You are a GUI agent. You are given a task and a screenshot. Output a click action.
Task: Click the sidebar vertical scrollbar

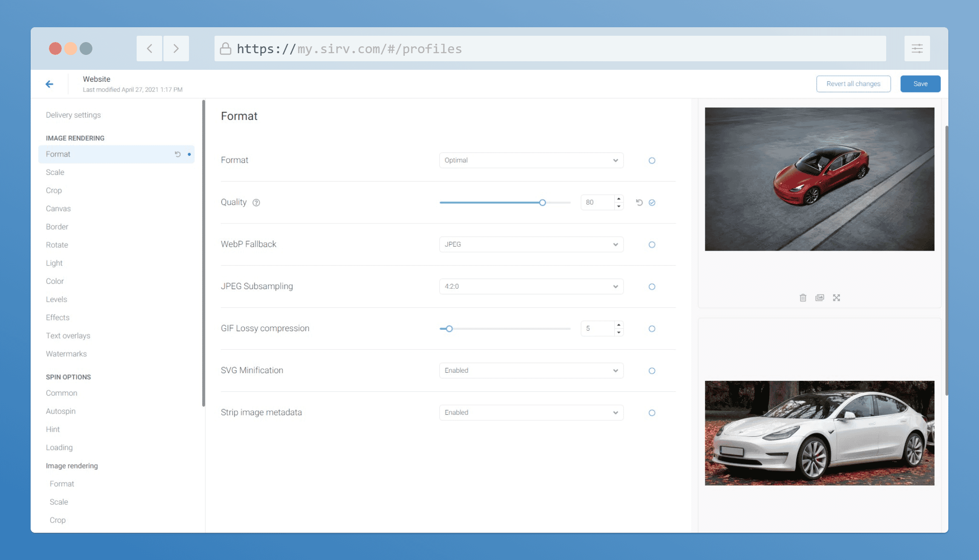tap(203, 253)
